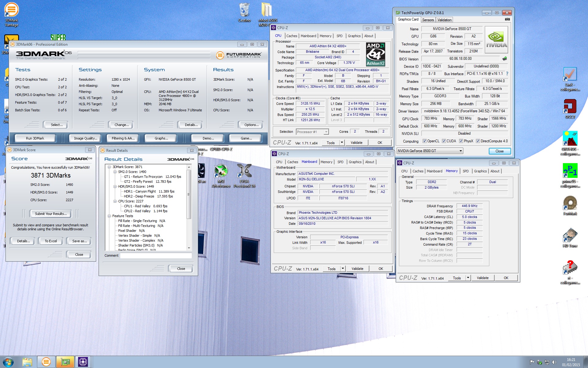The image size is (588, 368).
Task: Open the GPU selection dropdown in GPU-Z
Action: pyautogui.click(x=430, y=151)
